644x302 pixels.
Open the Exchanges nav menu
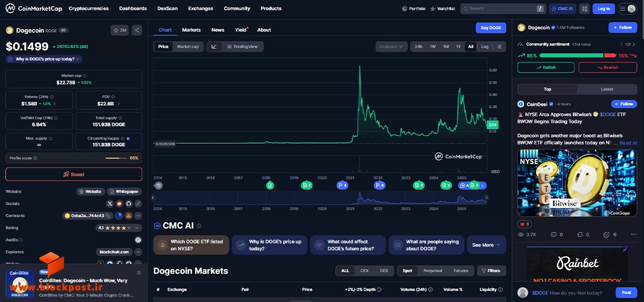click(201, 8)
